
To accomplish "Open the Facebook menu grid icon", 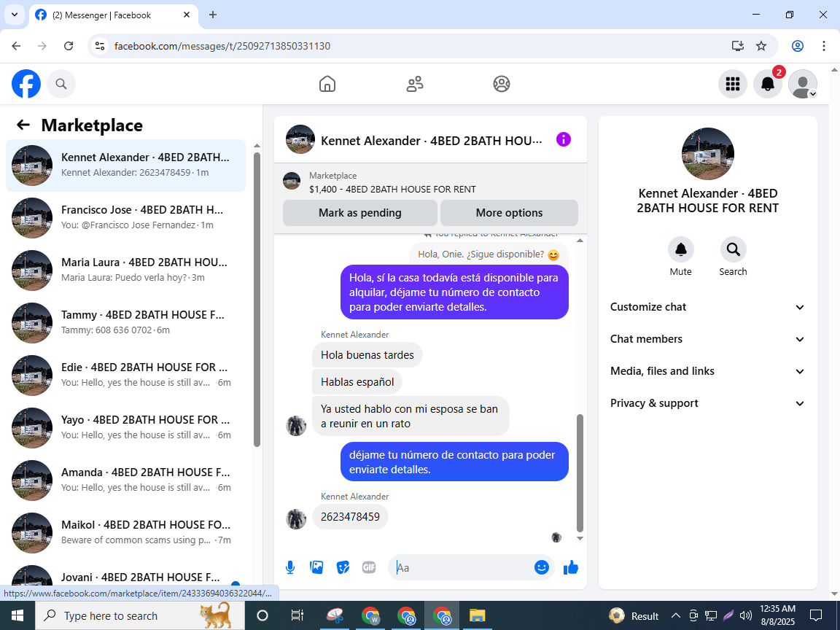I will point(732,84).
